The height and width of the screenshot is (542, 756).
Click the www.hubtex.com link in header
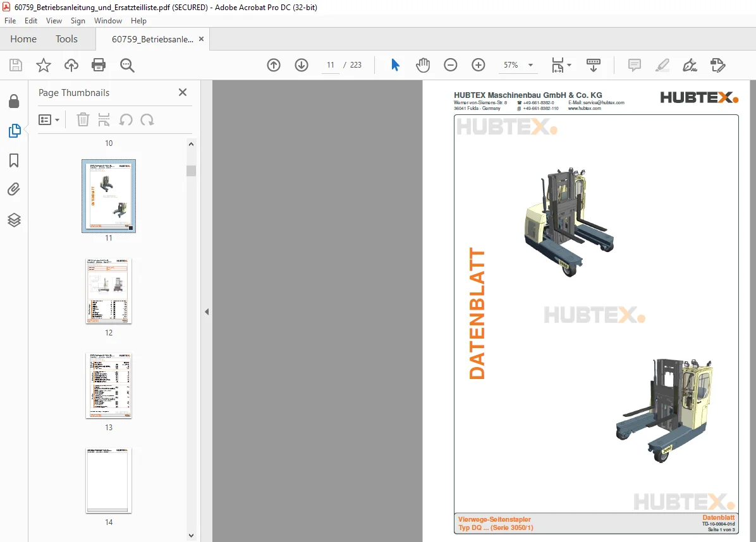(584, 109)
